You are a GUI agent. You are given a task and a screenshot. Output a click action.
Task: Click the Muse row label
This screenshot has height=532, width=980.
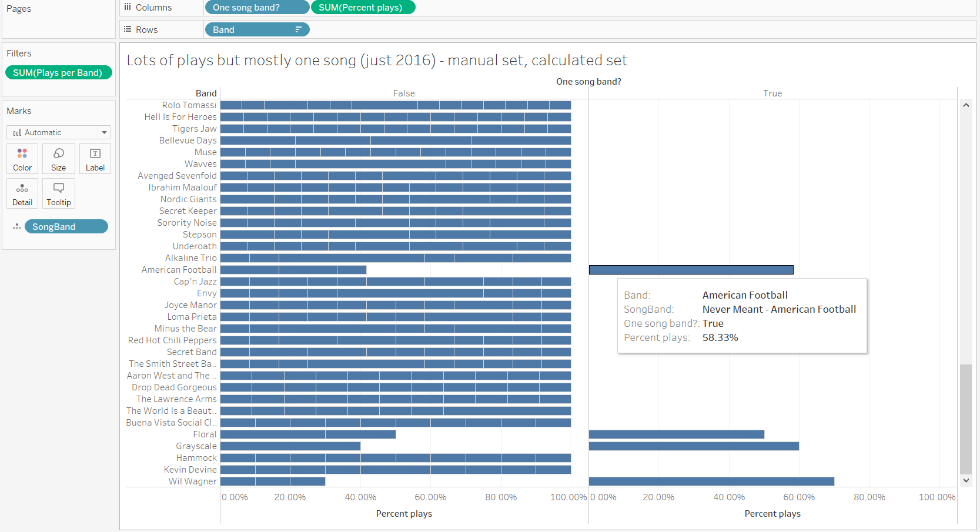click(x=206, y=152)
